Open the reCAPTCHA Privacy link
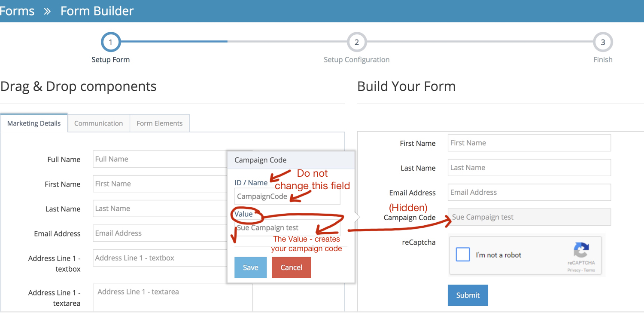Screen dimensions: 644x313 click(x=574, y=270)
